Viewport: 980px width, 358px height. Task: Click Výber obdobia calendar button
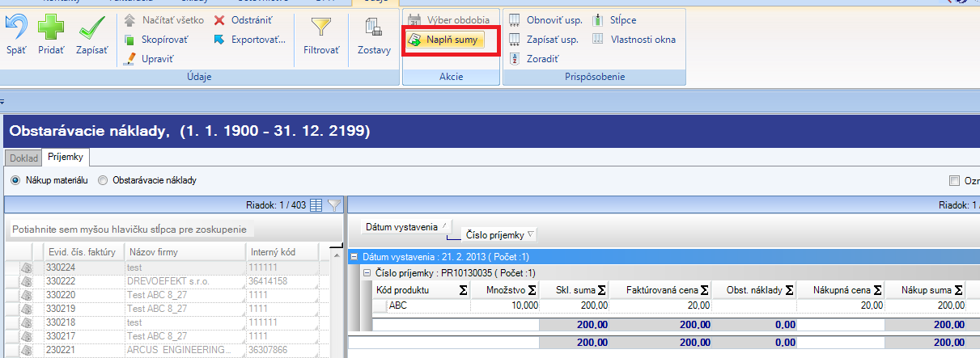pyautogui.click(x=448, y=19)
